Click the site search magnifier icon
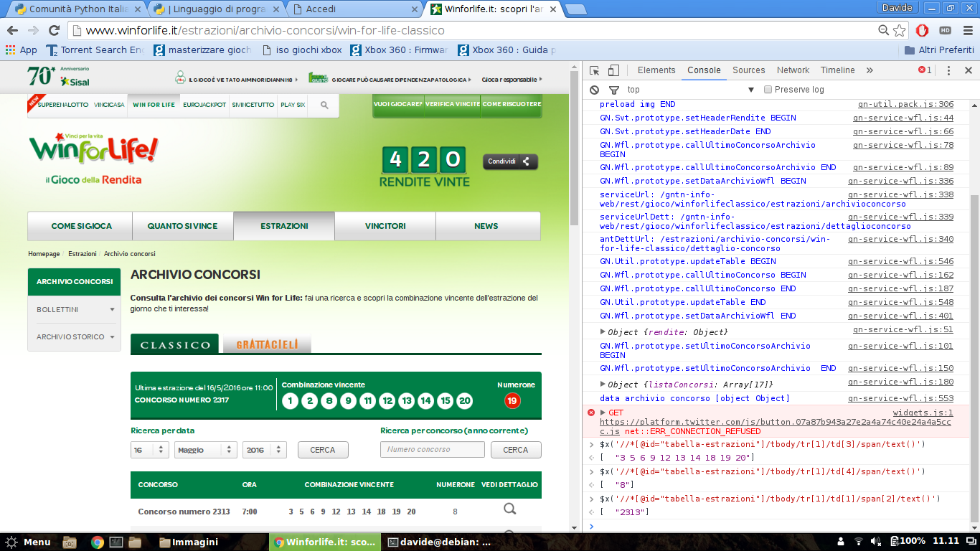The width and height of the screenshot is (980, 551). coord(324,105)
